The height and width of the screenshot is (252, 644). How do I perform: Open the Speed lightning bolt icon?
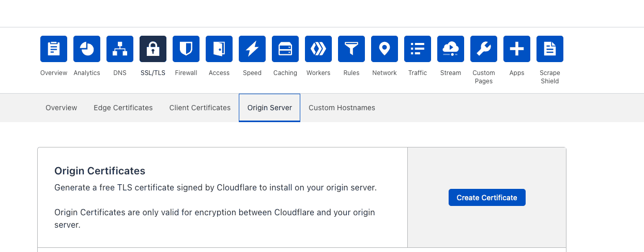[x=252, y=49]
